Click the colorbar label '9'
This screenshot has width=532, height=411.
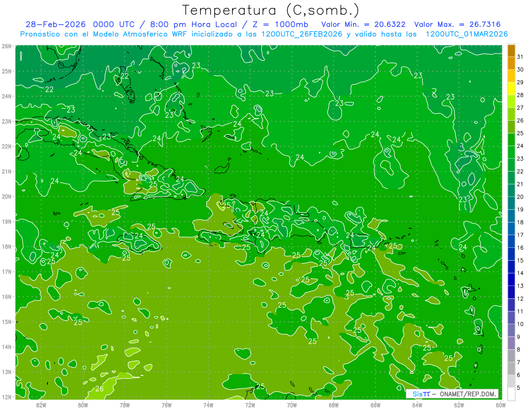point(519,337)
